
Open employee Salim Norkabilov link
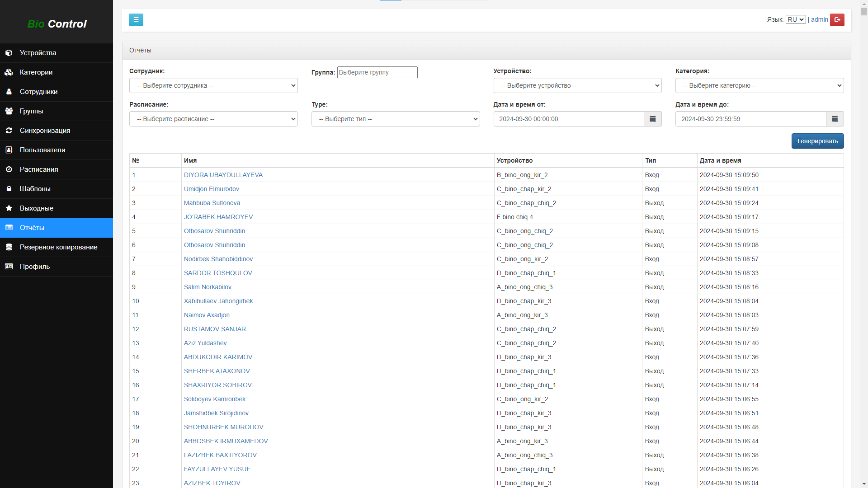pyautogui.click(x=208, y=287)
